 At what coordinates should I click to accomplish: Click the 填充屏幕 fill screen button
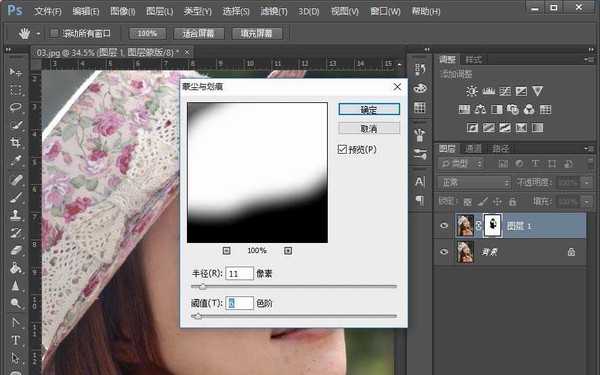(x=257, y=34)
